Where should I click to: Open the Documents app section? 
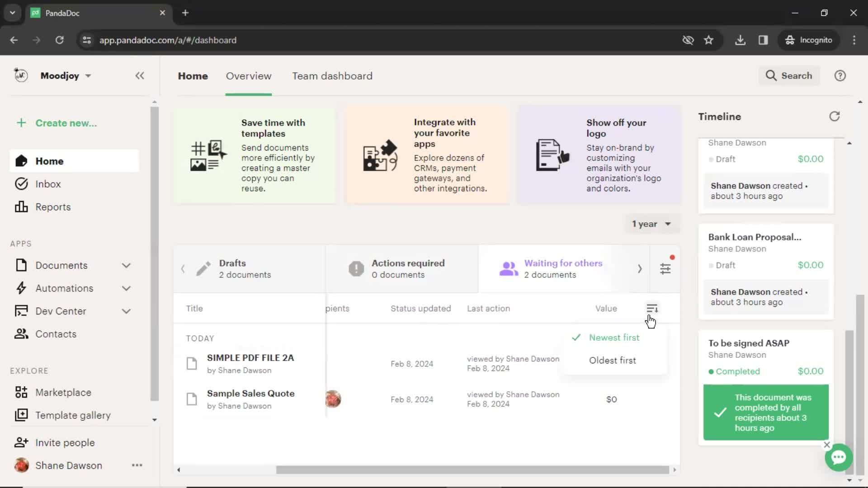61,265
